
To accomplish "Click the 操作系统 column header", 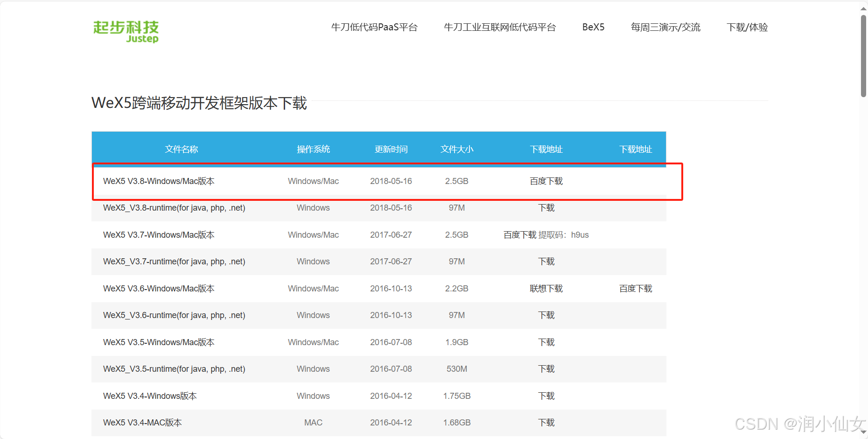I will pyautogui.click(x=313, y=149).
